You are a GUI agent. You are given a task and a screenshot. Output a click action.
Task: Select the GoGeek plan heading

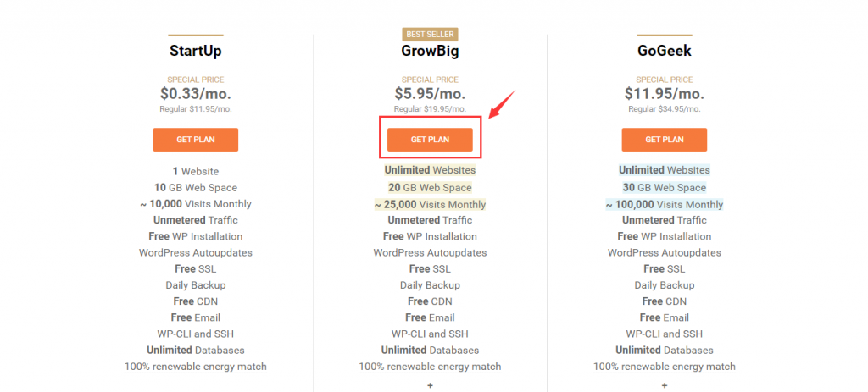point(664,51)
